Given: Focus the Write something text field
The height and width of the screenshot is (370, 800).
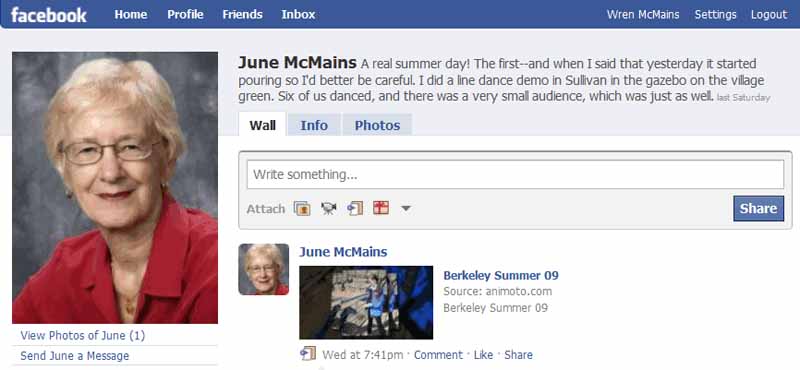Looking at the screenshot, I should (x=515, y=175).
